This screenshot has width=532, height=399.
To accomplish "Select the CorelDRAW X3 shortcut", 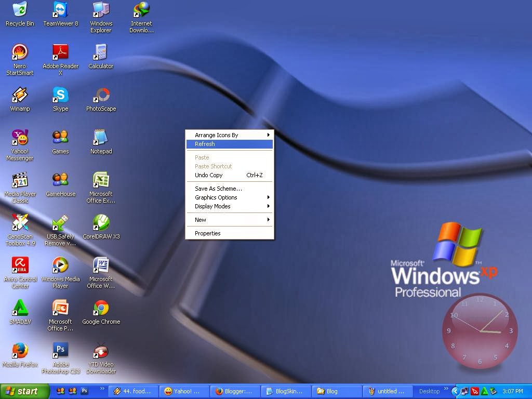I will tap(101, 228).
